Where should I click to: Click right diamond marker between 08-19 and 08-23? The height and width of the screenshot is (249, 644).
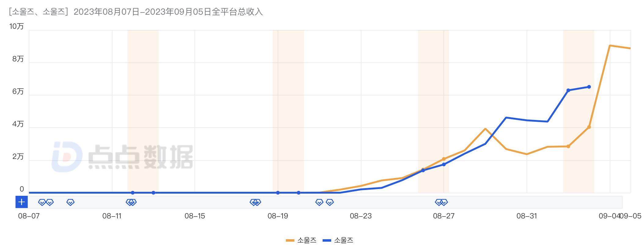click(x=330, y=202)
